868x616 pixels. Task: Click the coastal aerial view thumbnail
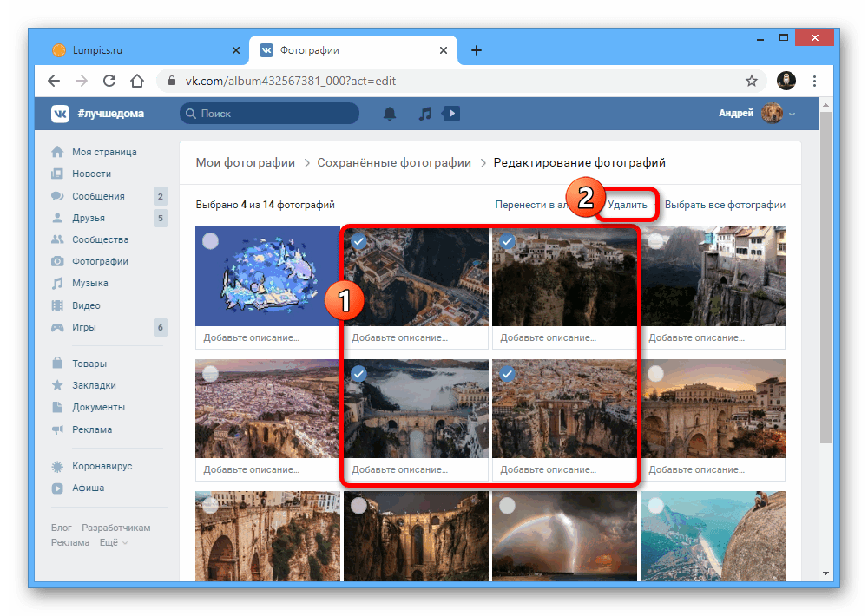pyautogui.click(x=713, y=536)
